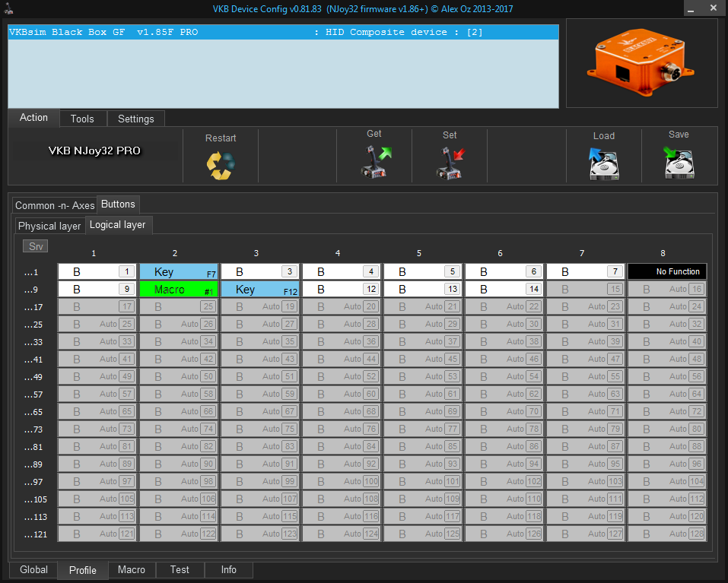Switch to the Action tab

pos(33,118)
